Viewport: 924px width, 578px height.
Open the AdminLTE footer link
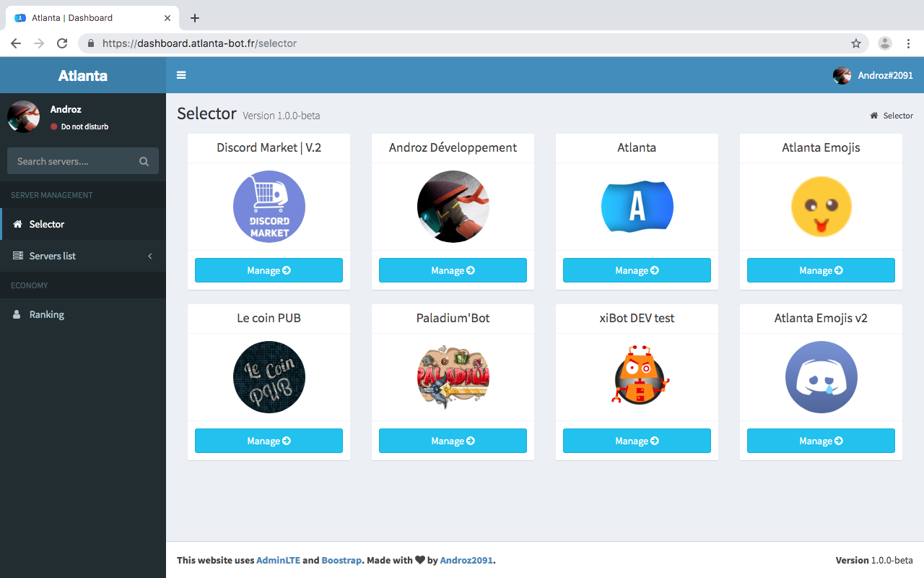coord(278,560)
